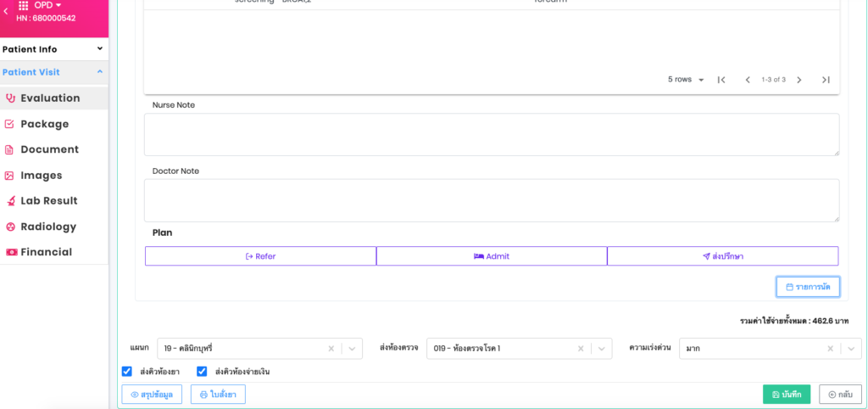Clear the แผนก department selection
This screenshot has height=409, width=868.
[331, 349]
